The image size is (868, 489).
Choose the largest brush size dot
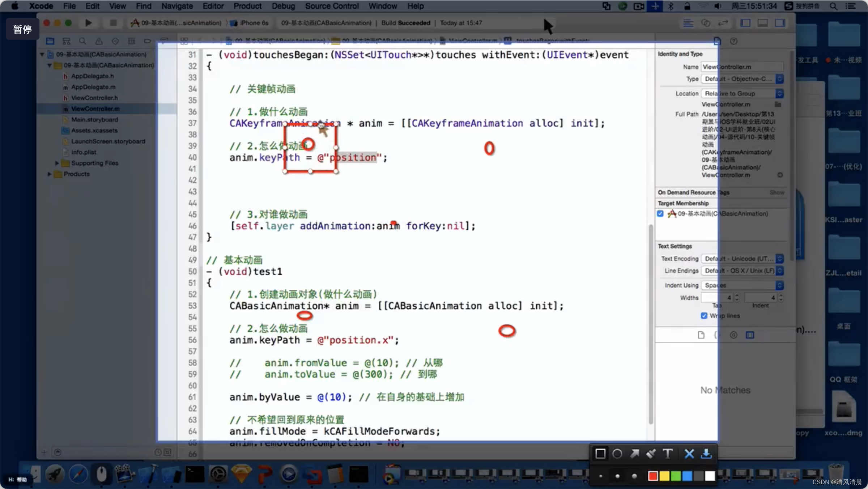point(634,476)
